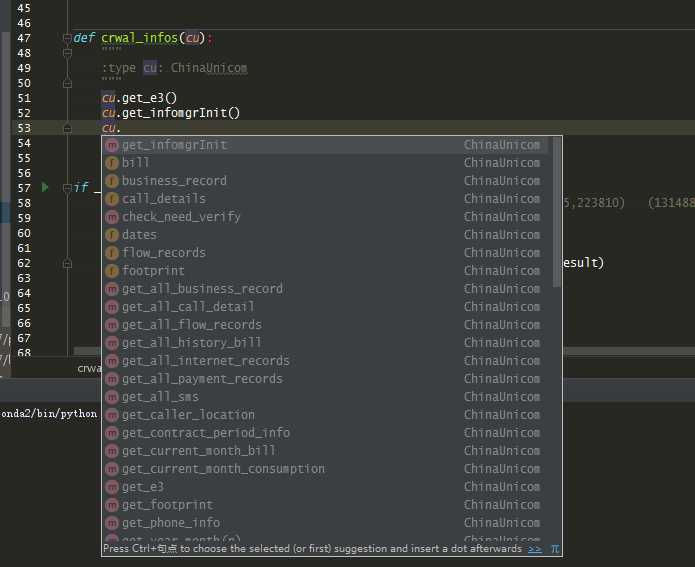Screen dimensions: 695x567
Task: Click method icon beside get_e3 suggestion
Action: (112, 487)
